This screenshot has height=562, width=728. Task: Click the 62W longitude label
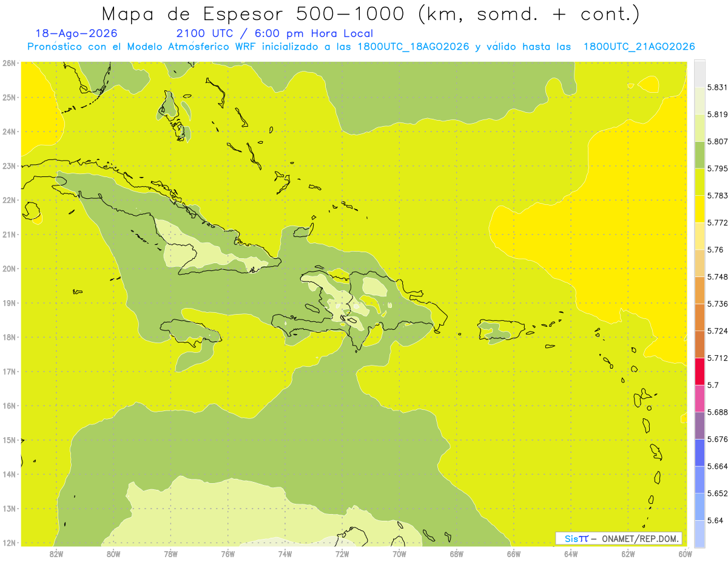(628, 554)
